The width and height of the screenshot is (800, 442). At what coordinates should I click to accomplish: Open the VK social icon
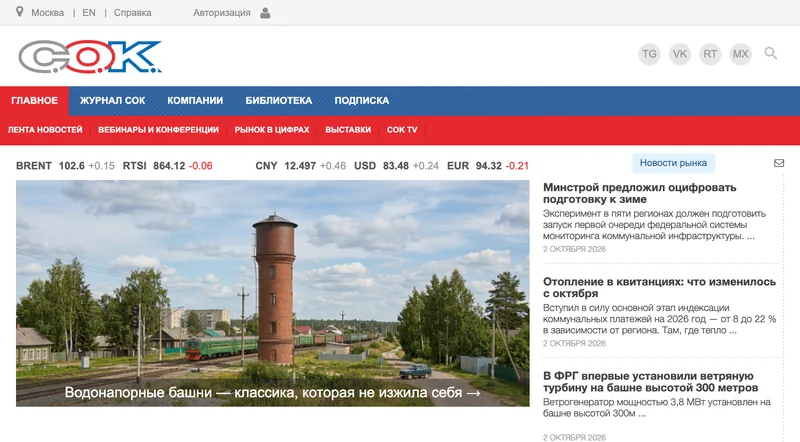[680, 54]
